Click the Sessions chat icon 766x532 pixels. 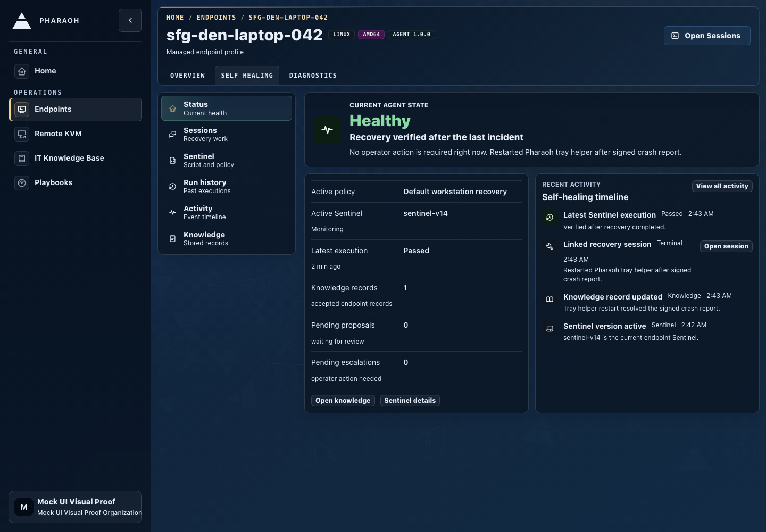[172, 135]
